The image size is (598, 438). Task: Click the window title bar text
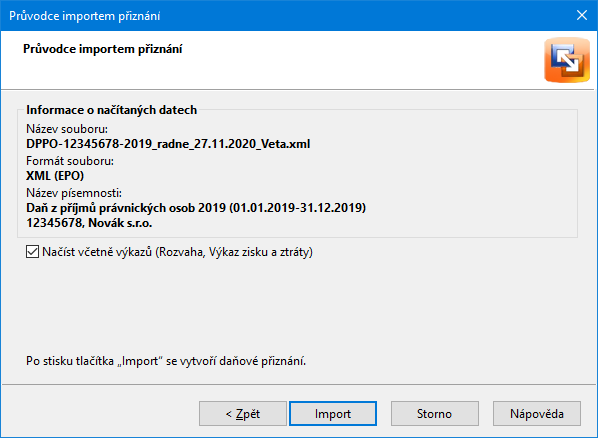(x=85, y=16)
